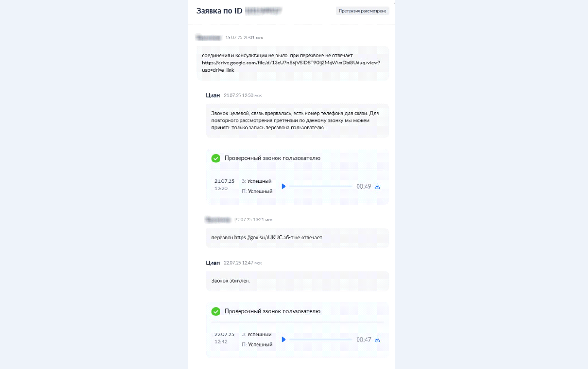Click the second "Проверочный звонок пользователю" title

(272, 311)
